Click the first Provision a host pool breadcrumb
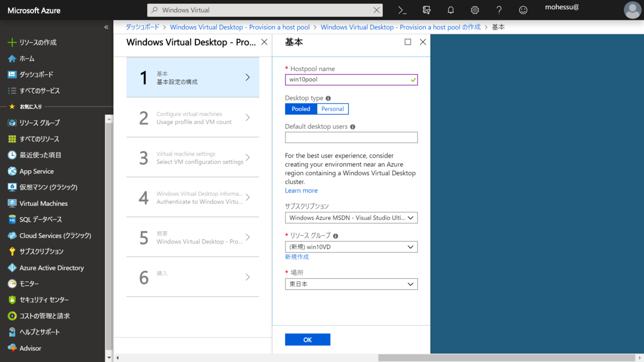644x362 pixels. (x=240, y=27)
